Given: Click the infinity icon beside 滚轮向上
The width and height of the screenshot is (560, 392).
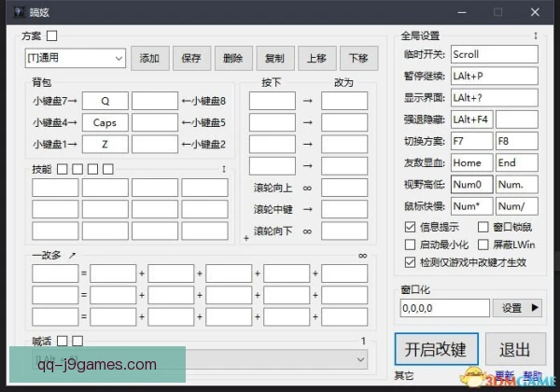Looking at the screenshot, I should (307, 189).
